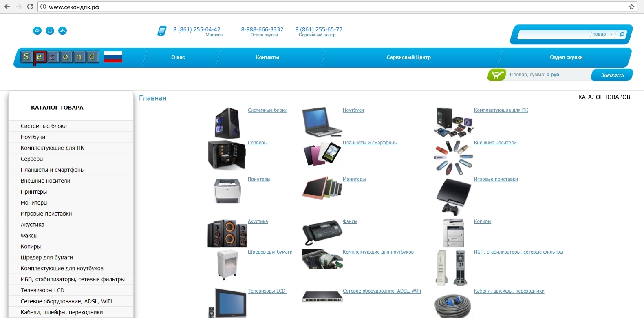The height and width of the screenshot is (318, 644).
Task: Open the 'Игровые приставки' link in the main grid
Action: [x=496, y=179]
